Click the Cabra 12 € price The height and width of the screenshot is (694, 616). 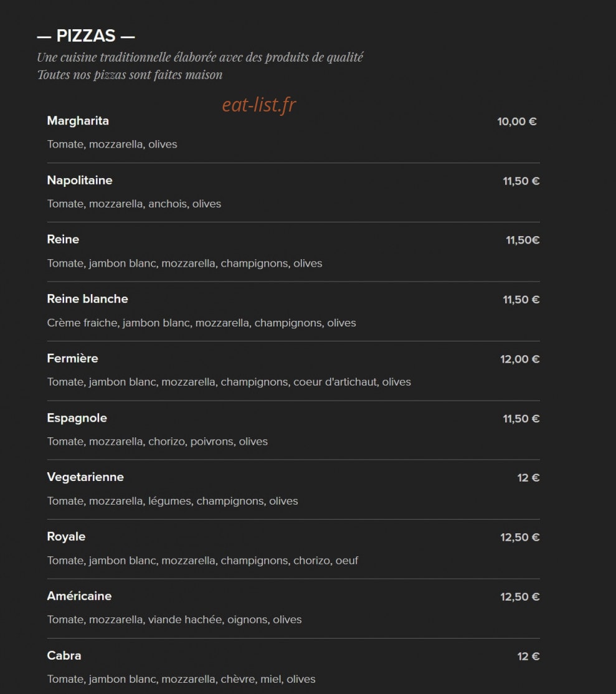pyautogui.click(x=528, y=657)
